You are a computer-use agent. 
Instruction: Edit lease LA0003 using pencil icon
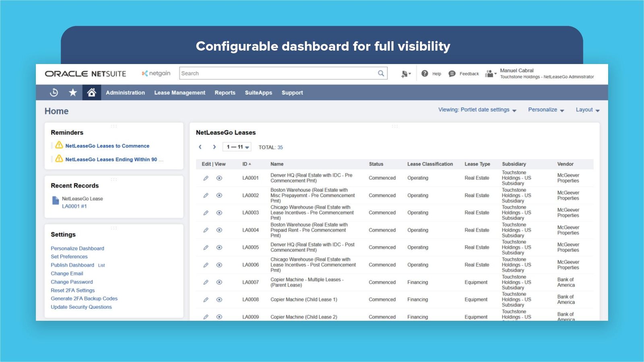206,213
